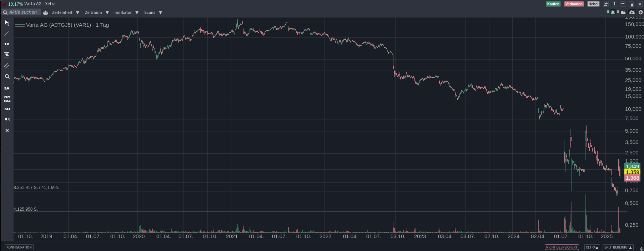The image size is (644, 251).
Task: Expand the XETRA exchange selector
Action: pyautogui.click(x=592, y=247)
